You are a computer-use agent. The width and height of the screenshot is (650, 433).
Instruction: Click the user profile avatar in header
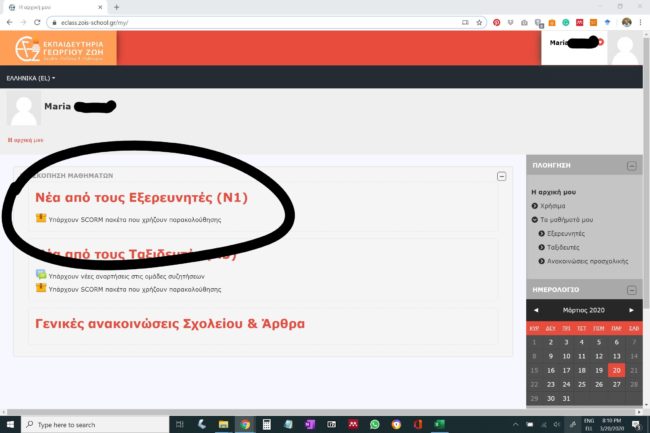626,48
